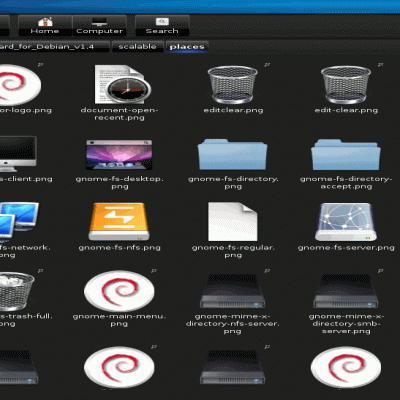Select the gnome-fs-server.png drive icon
This screenshot has width=400, height=400.
point(346,222)
